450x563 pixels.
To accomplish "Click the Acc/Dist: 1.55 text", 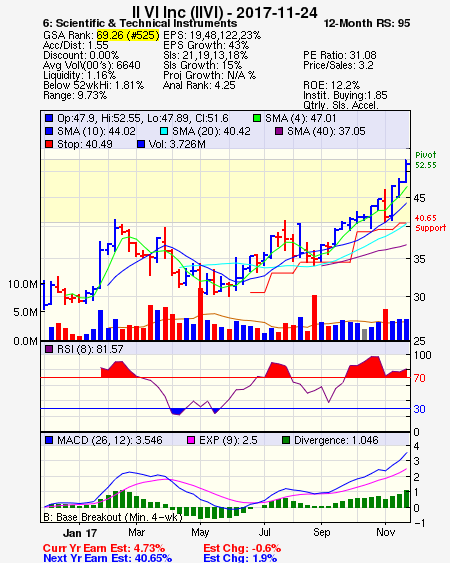I will 75,45.
